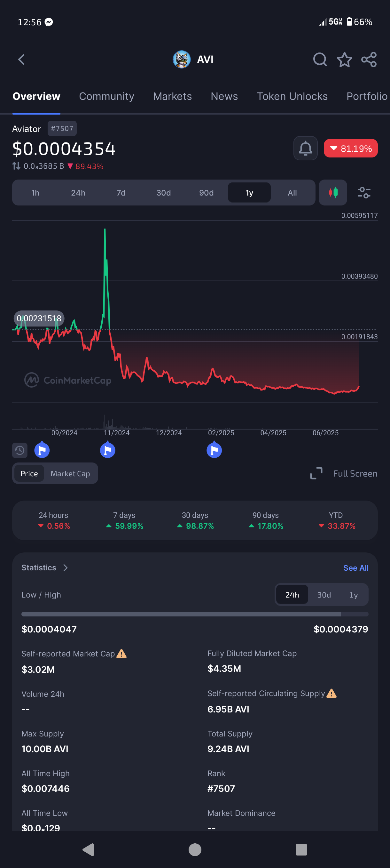The image size is (390, 868).
Task: Switch to candlestick chart view
Action: click(333, 192)
